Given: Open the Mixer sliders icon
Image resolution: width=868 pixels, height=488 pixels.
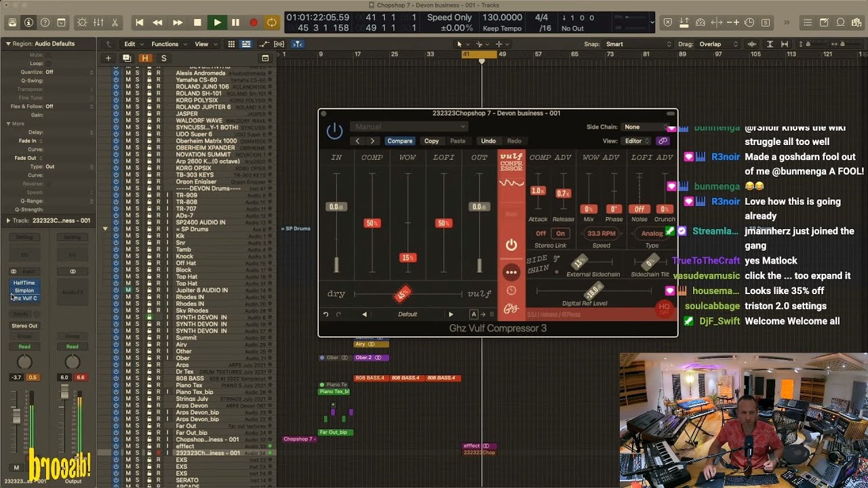Looking at the screenshot, I should 98,22.
